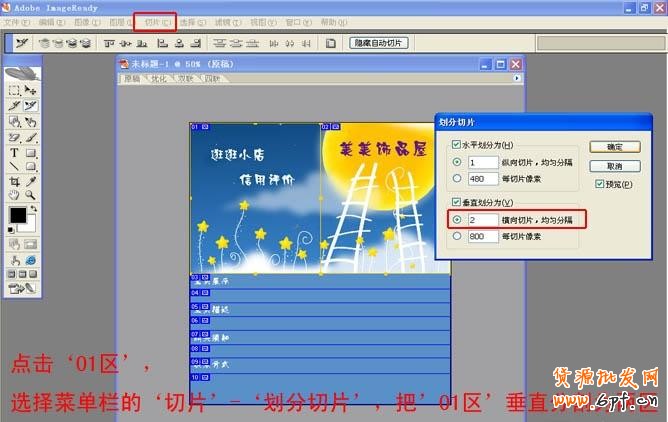This screenshot has width=668, height=422.
Task: Select the Slice tool in toolbox
Action: click(x=14, y=105)
